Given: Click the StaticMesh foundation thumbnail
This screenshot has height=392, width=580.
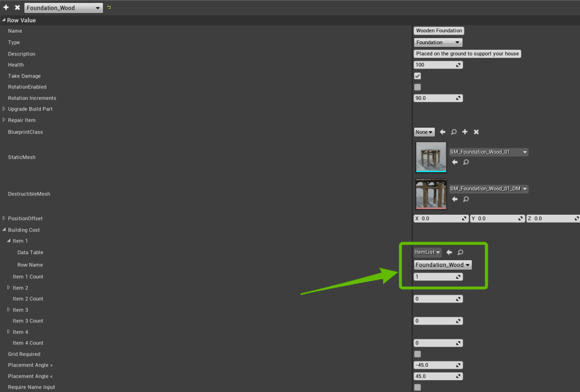Looking at the screenshot, I should coord(431,157).
